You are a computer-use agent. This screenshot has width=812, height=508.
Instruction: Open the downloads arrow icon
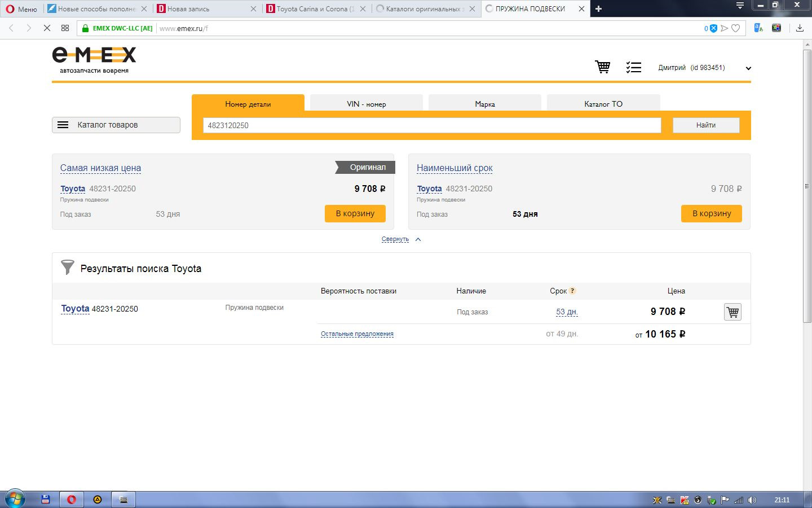pos(800,28)
